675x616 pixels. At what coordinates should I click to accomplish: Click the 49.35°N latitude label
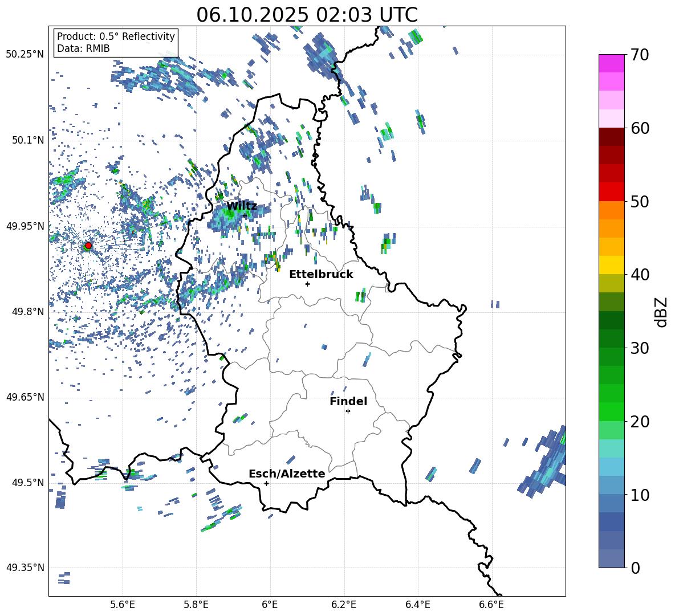click(x=25, y=568)
